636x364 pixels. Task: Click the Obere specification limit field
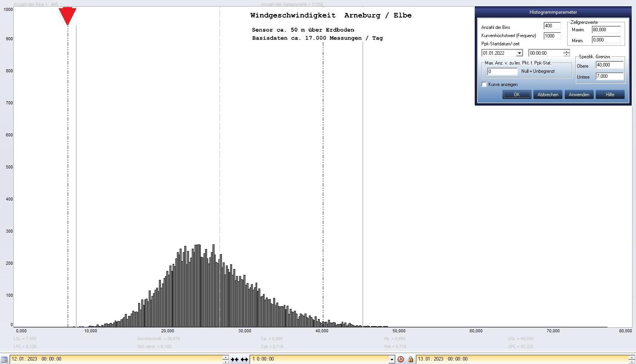coord(610,65)
